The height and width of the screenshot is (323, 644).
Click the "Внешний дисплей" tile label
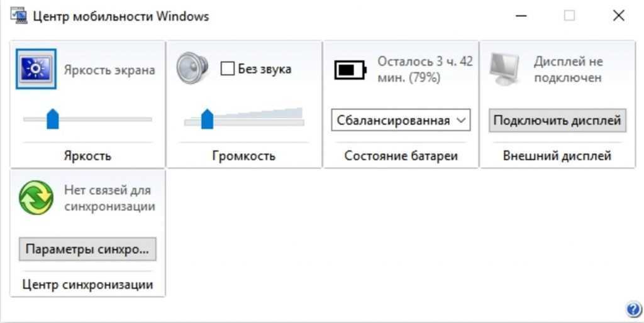(x=557, y=156)
